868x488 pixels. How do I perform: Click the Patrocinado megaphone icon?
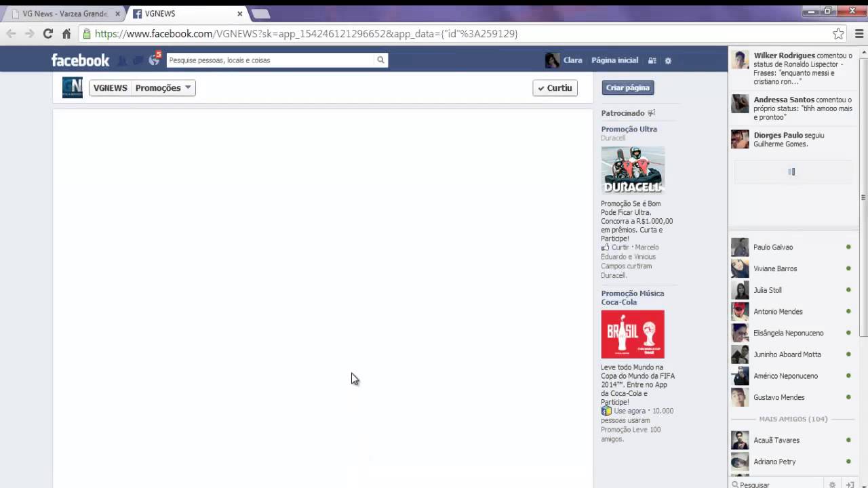(x=651, y=113)
